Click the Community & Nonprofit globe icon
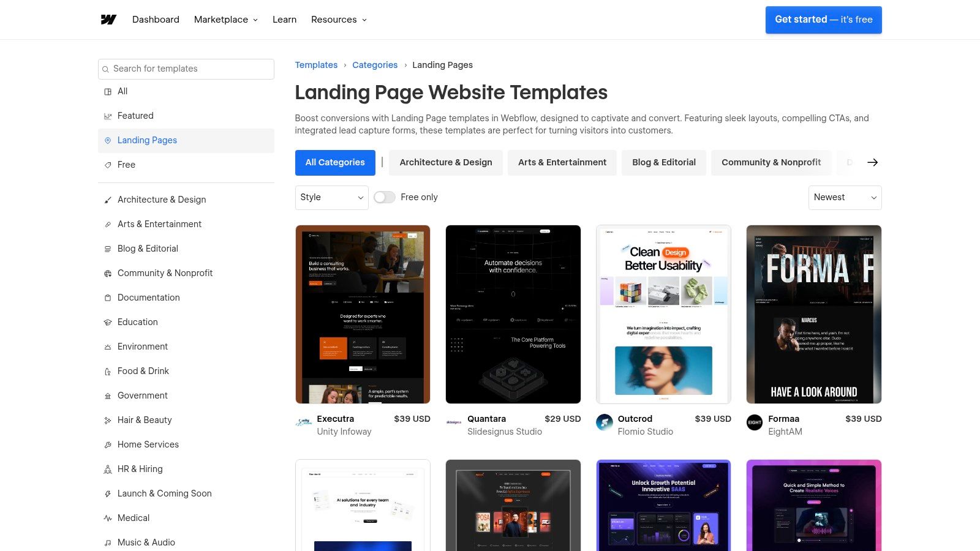Viewport: 980px width, 551px height. click(x=108, y=273)
